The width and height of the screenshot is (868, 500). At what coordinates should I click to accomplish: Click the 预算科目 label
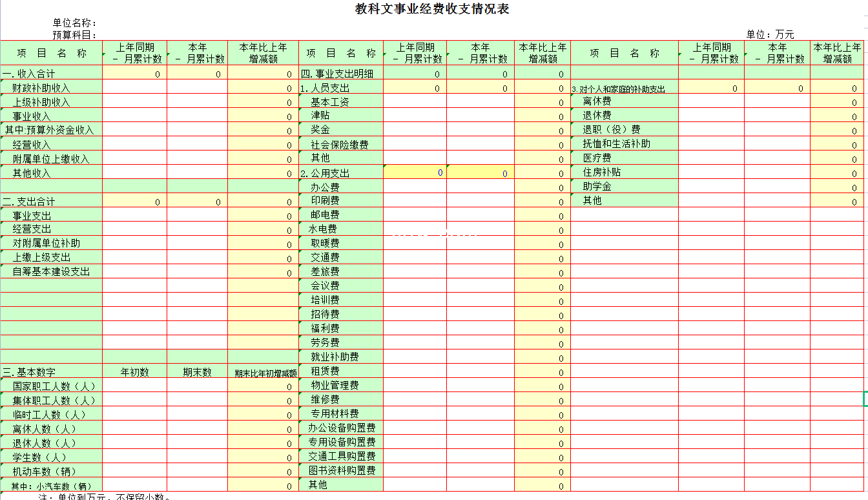pos(75,35)
